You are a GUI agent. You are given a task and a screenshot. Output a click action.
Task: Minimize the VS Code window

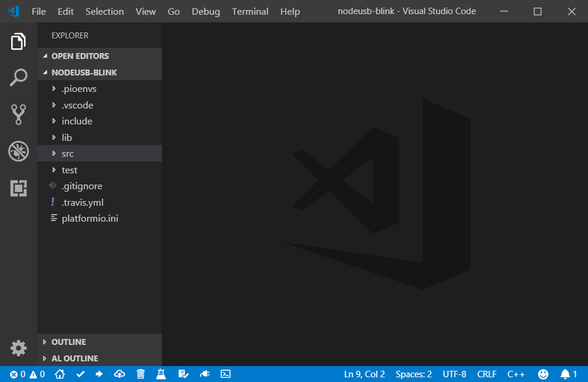pos(504,11)
